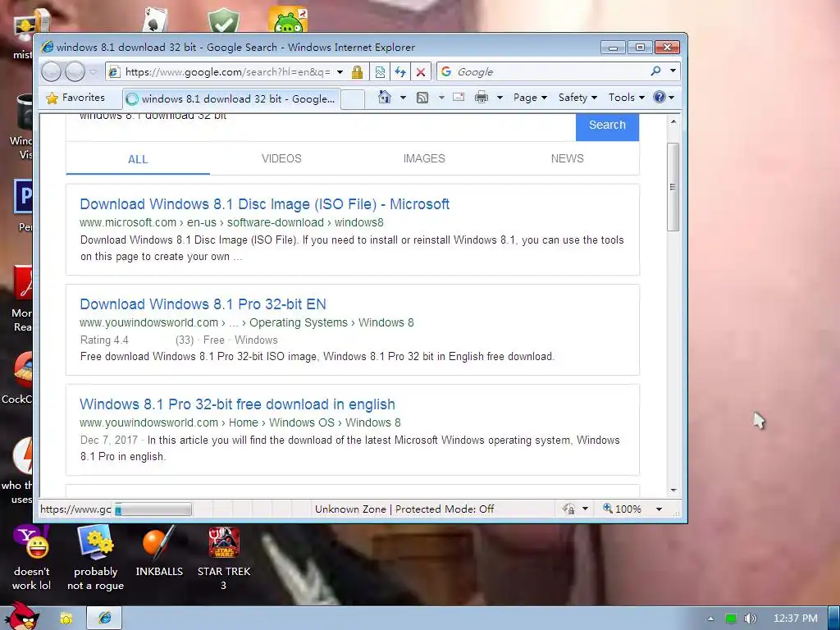This screenshot has height=630, width=840.
Task: Refresh the page using the blue arrows icon
Action: tap(400, 72)
